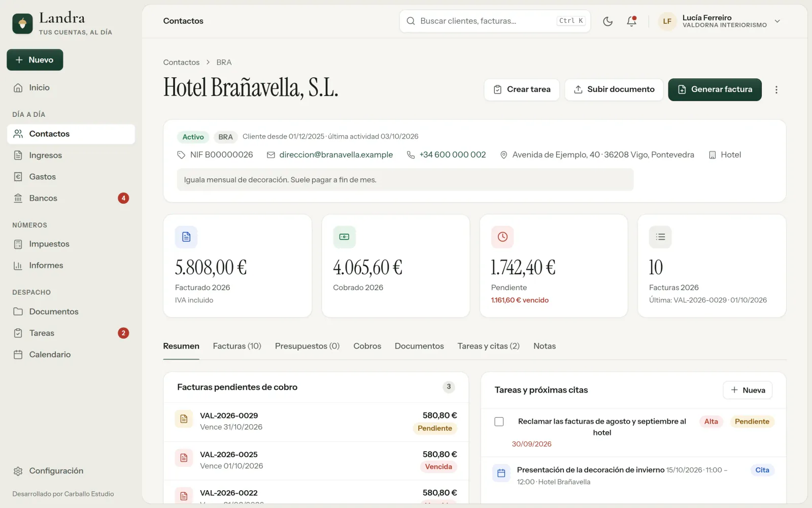Click the Pendiente clock icon
Screen dimensions: 812x508
(502, 237)
